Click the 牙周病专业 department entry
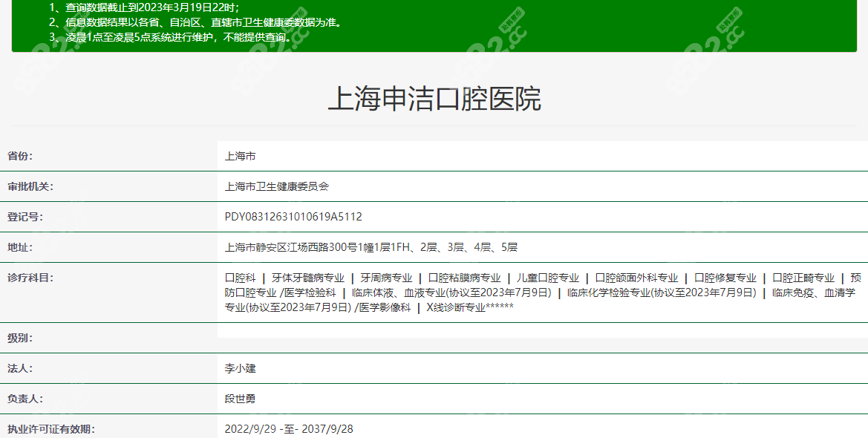The image size is (868, 438). click(386, 278)
